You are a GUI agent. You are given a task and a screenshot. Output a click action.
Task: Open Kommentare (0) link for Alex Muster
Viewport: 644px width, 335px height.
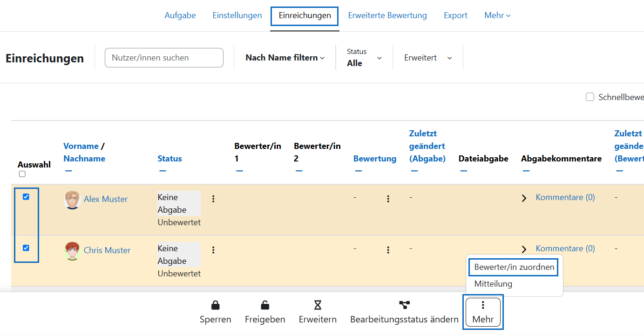point(565,197)
